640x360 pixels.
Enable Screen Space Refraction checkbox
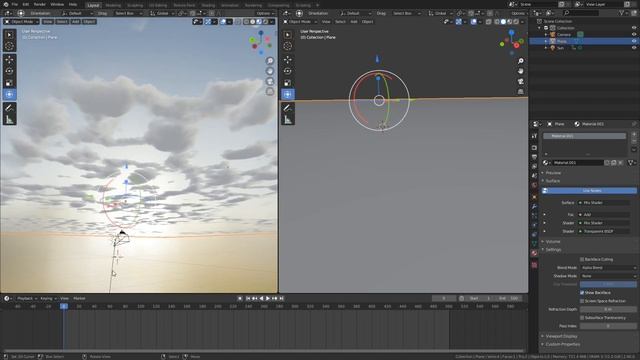[x=582, y=301]
